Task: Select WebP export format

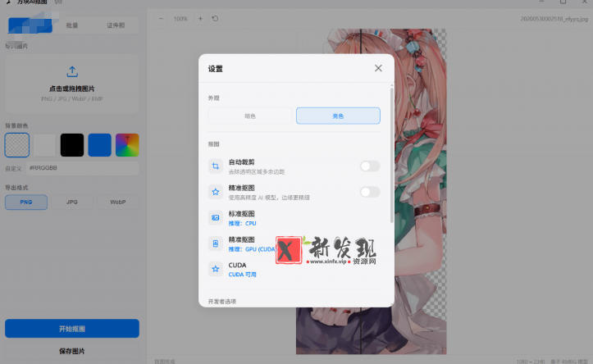Action: point(118,202)
